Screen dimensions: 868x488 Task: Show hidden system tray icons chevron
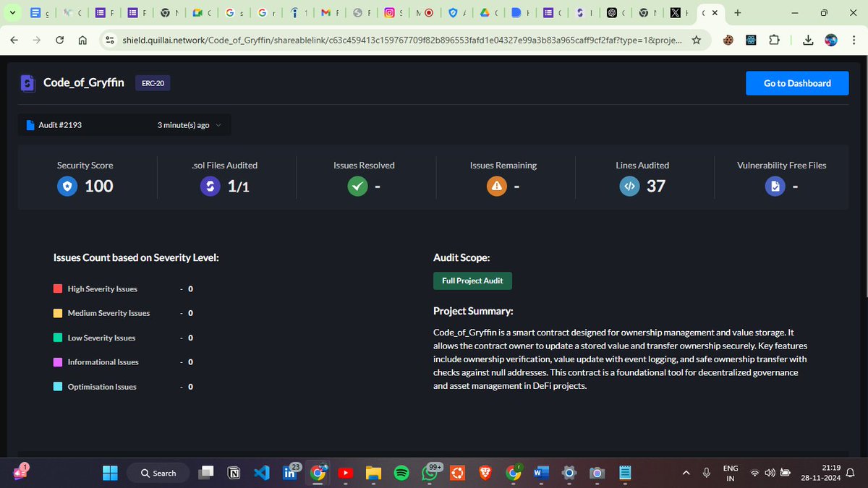tap(686, 473)
